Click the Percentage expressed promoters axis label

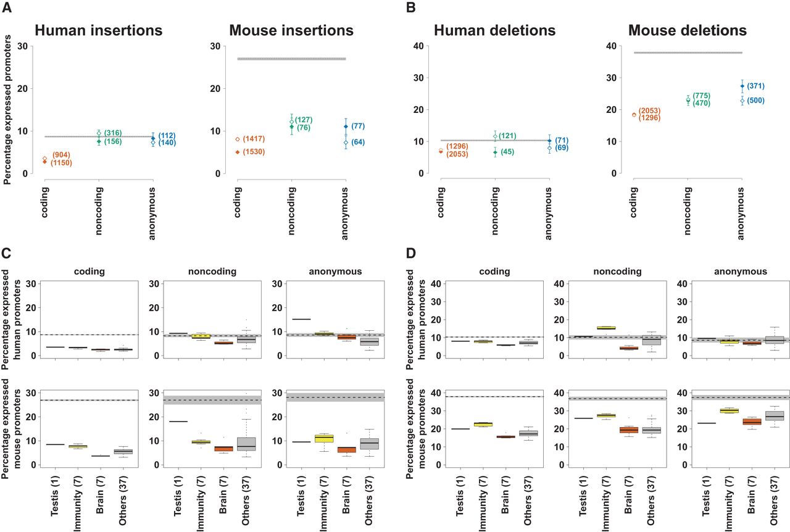(x=7, y=110)
